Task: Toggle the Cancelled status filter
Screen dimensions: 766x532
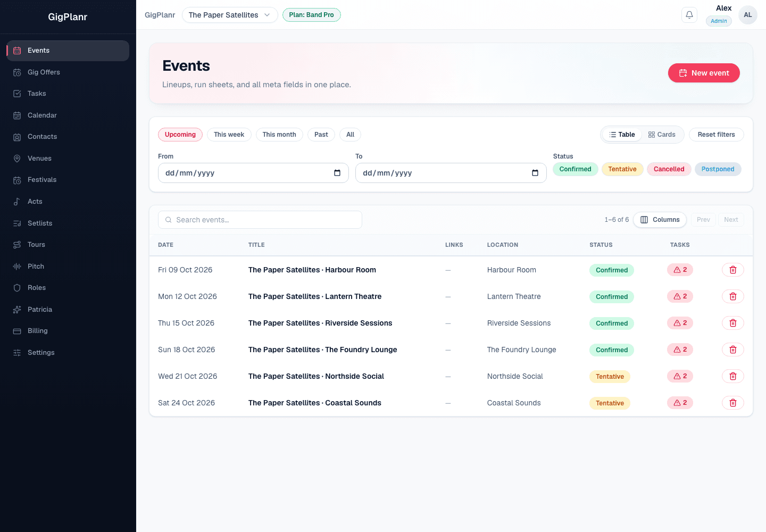Action: pyautogui.click(x=669, y=169)
